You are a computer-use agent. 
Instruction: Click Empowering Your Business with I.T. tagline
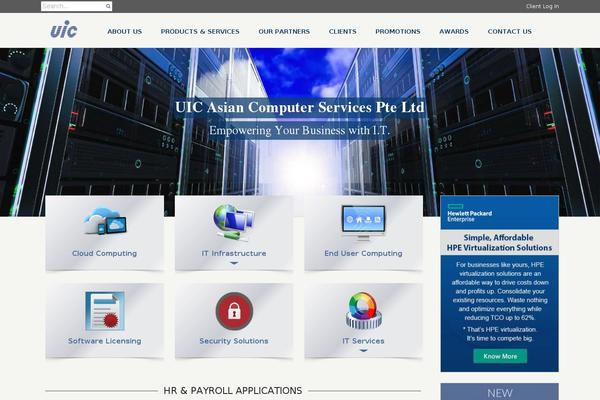tap(300, 131)
